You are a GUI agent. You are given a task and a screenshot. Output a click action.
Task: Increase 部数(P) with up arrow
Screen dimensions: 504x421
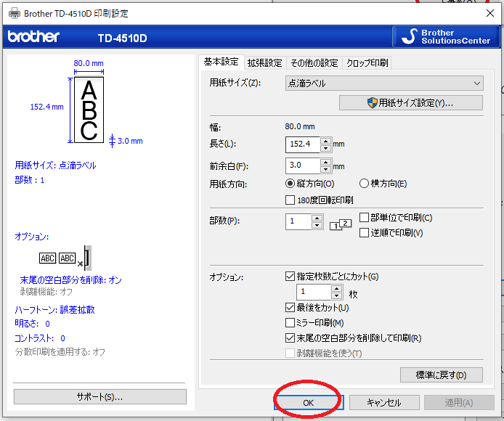tap(317, 218)
